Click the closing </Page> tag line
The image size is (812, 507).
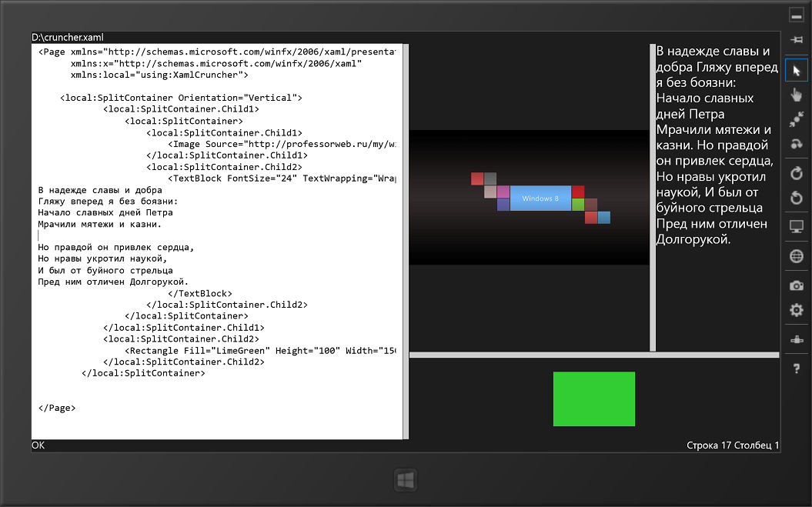[57, 408]
